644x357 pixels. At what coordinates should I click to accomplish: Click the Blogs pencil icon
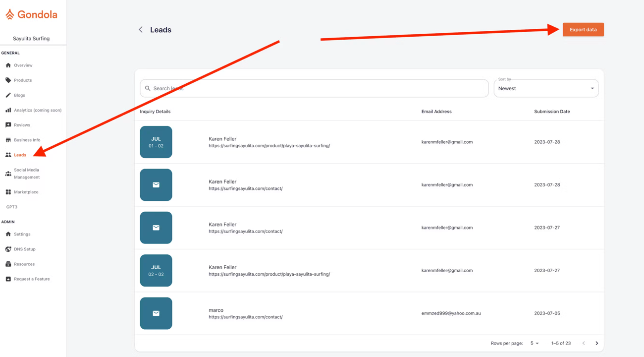[8, 95]
